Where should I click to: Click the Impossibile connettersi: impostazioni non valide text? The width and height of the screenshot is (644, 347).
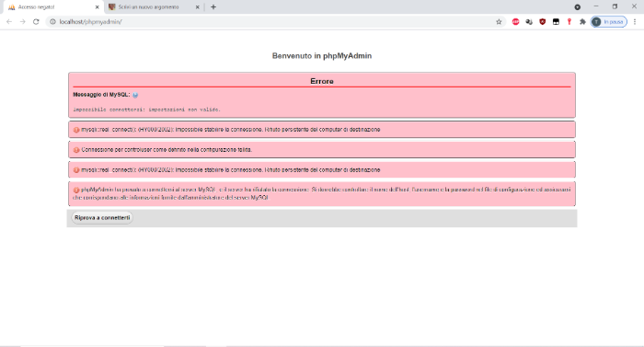pos(146,110)
